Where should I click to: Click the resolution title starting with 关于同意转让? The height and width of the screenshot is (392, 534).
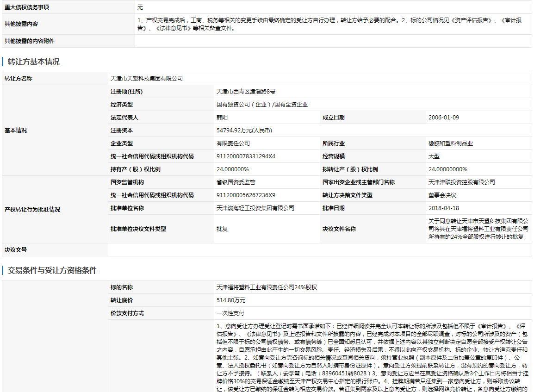(478, 229)
